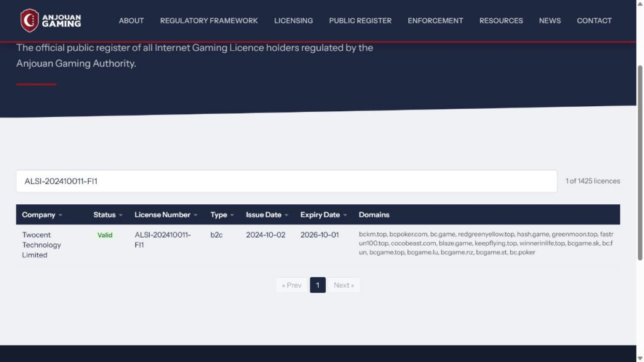Click the « Prev pagination button
This screenshot has width=644, height=362.
point(292,285)
